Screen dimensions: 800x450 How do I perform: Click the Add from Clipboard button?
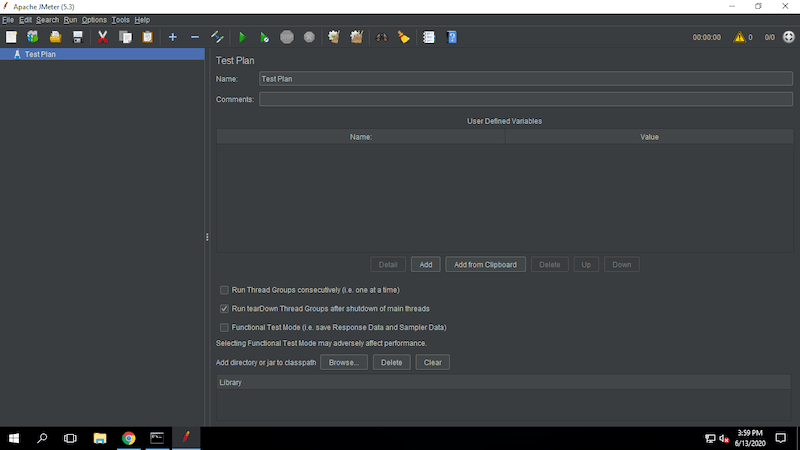coord(485,264)
